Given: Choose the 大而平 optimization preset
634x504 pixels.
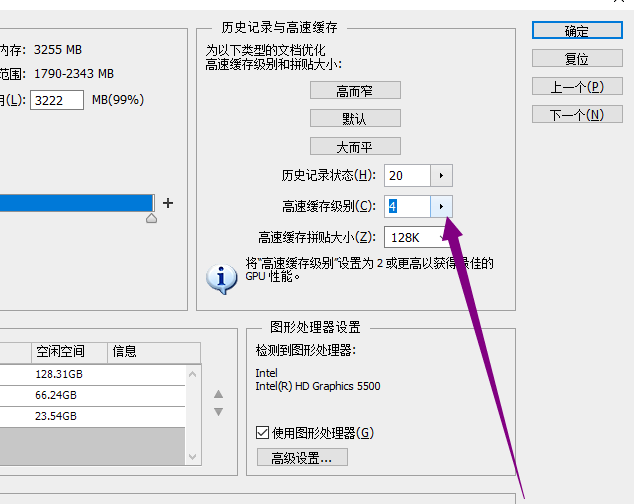Looking at the screenshot, I should 355,146.
